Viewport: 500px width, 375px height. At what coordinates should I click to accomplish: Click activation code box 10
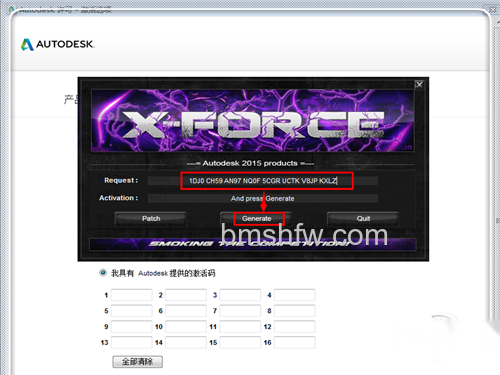pos(186,327)
